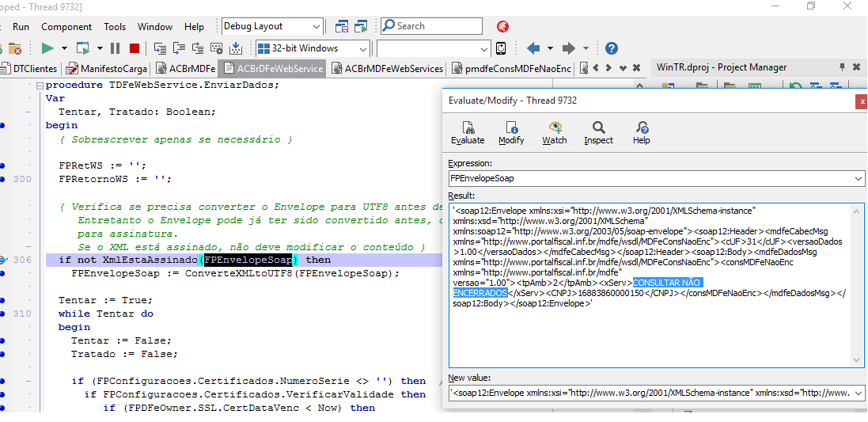Click Help in Evaluate/Modify window

coord(641,133)
